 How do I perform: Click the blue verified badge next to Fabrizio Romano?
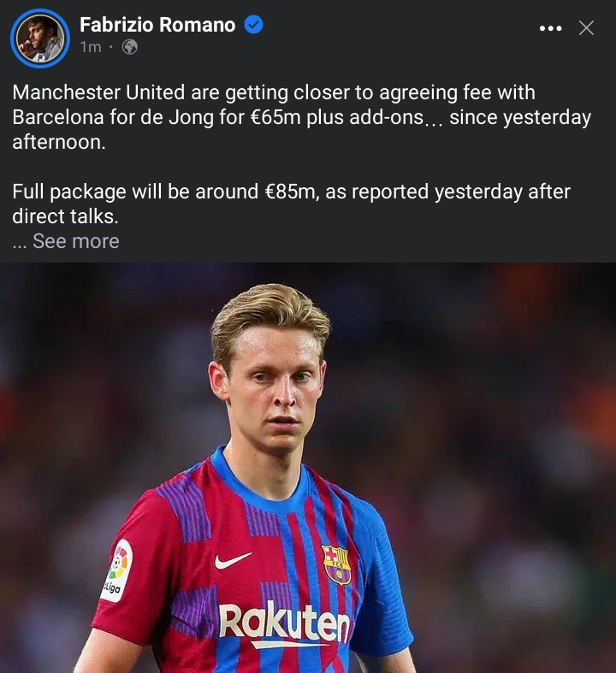[254, 25]
